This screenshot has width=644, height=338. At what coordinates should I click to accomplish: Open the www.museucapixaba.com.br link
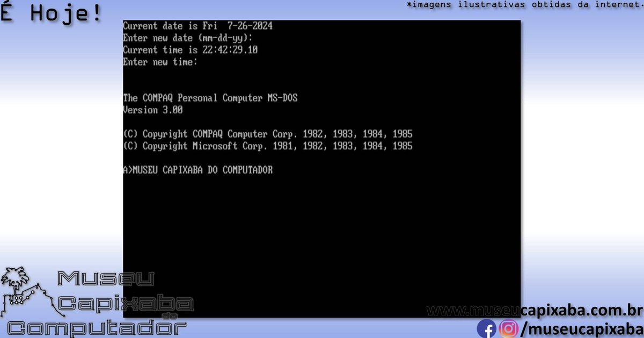tap(535, 311)
